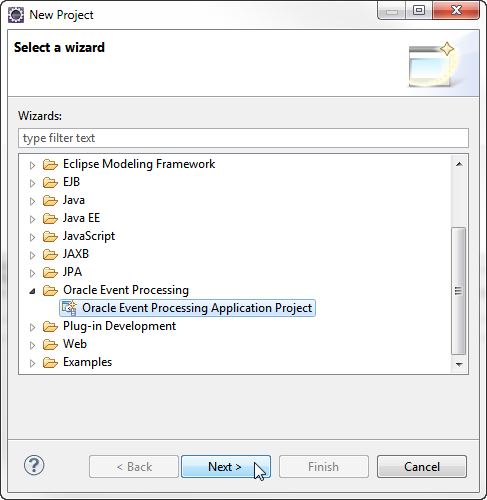Click the Plug-in Development folder icon

[50, 326]
